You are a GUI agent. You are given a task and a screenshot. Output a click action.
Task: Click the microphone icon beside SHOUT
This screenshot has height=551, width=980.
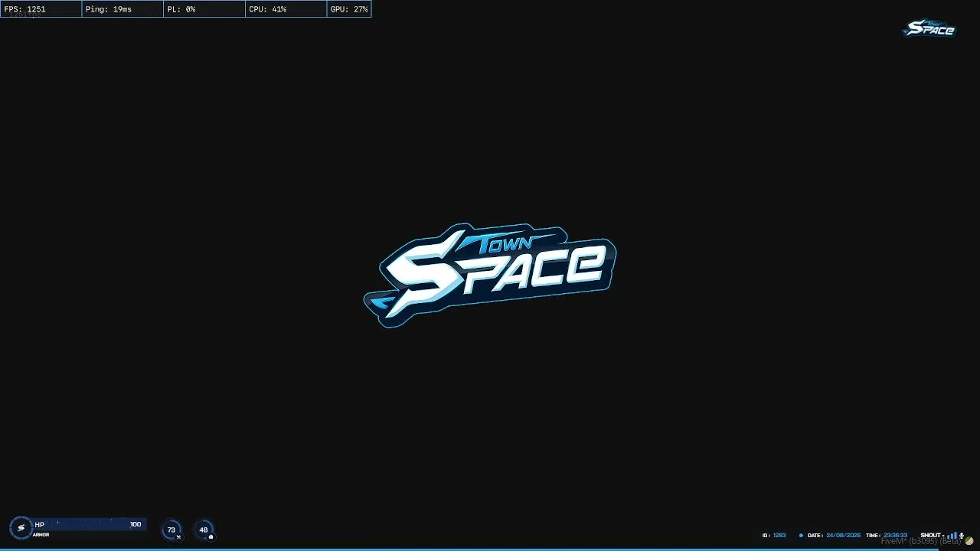tap(962, 536)
